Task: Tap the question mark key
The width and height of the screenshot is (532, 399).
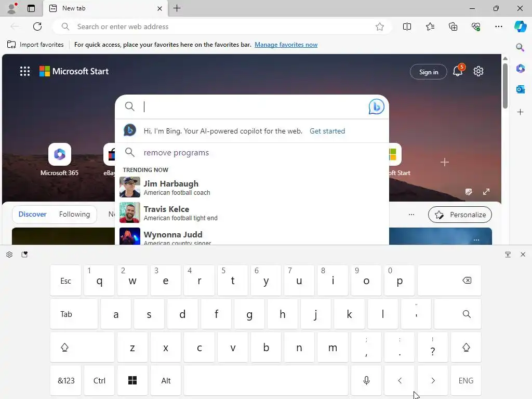Action: 433,347
